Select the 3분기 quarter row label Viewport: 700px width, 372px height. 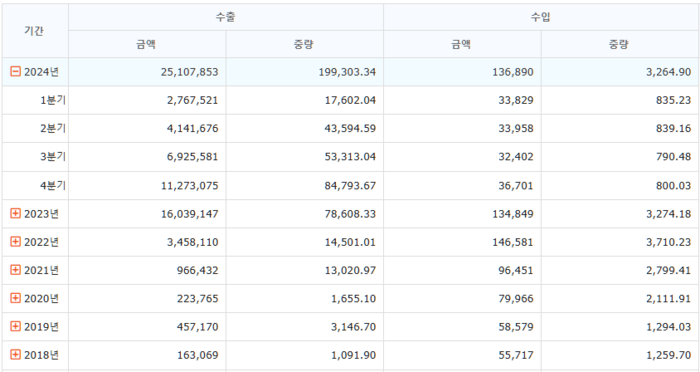(x=53, y=157)
